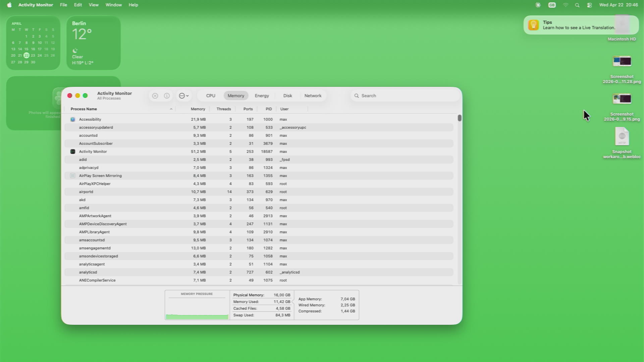Toggle Process Name column sort order
644x362 pixels.
[84, 109]
